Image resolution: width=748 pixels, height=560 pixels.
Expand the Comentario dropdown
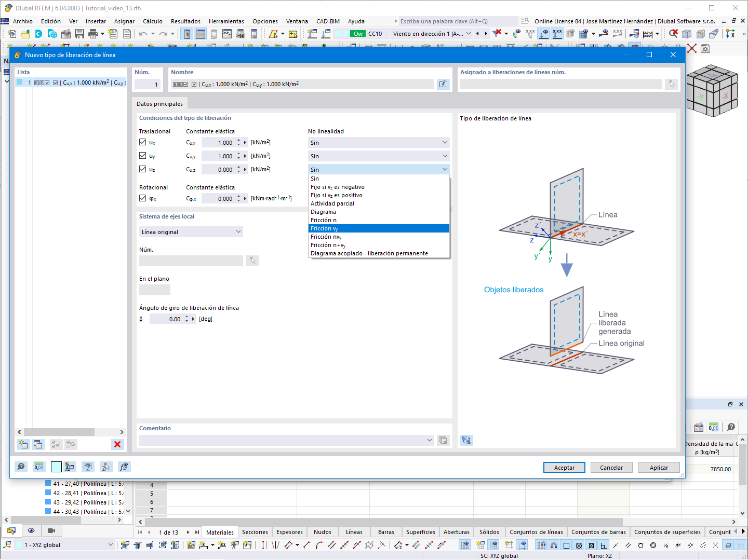coord(430,440)
